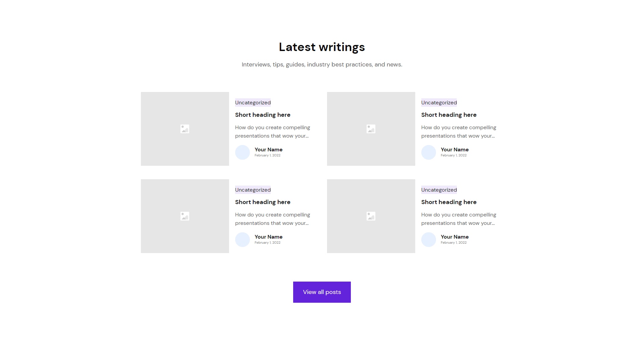Viewport: 644px width, 343px height.
Task: Open 'Short heading here' title of bottom-right post
Action: tap(449, 202)
